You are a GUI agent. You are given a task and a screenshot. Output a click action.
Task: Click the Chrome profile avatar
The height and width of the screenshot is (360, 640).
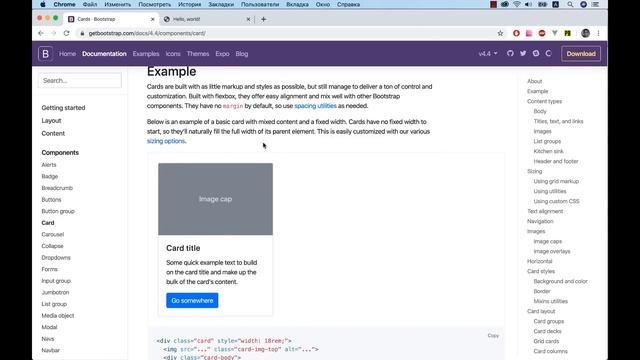click(585, 33)
